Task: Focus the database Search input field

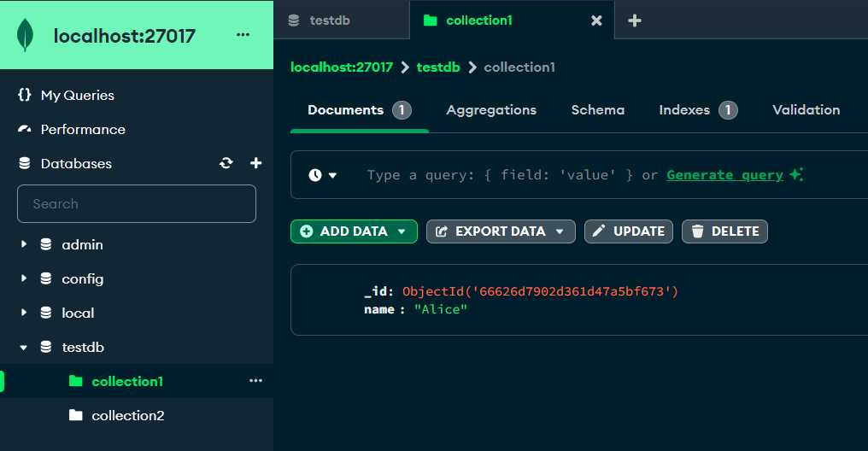Action: (137, 203)
